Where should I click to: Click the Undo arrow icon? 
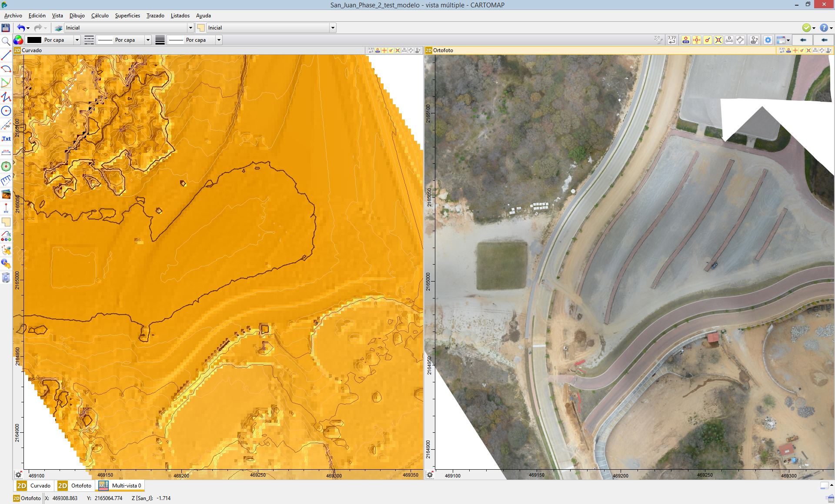[x=20, y=28]
